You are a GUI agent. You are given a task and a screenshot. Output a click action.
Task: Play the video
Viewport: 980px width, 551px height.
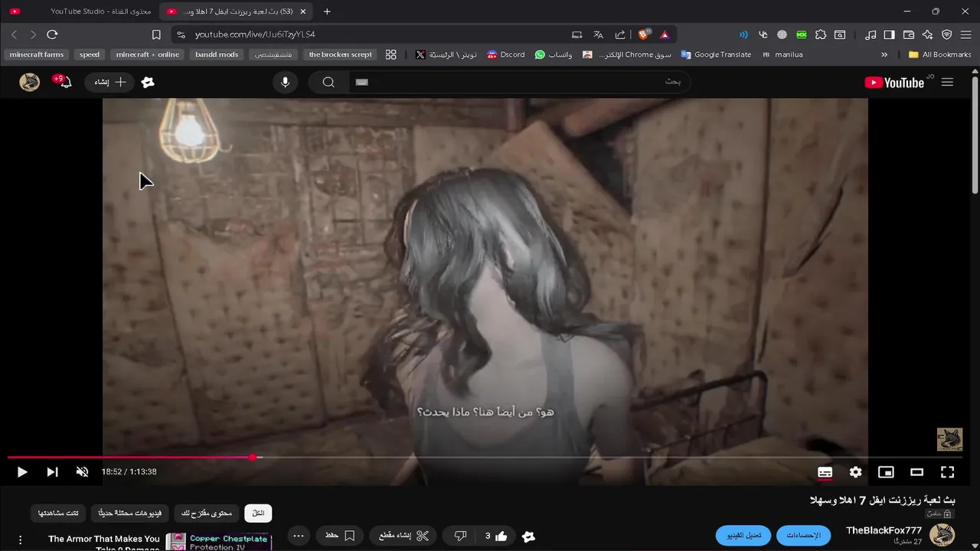[22, 472]
